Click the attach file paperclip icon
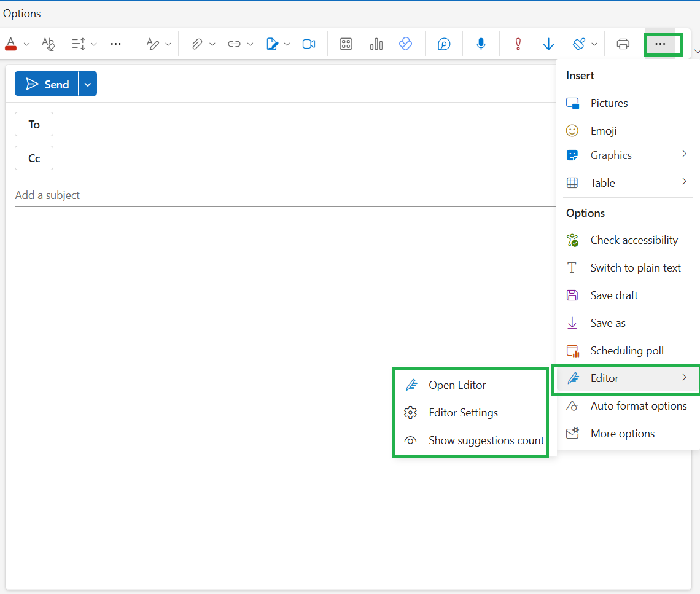Image resolution: width=700 pixels, height=594 pixels. pos(197,44)
